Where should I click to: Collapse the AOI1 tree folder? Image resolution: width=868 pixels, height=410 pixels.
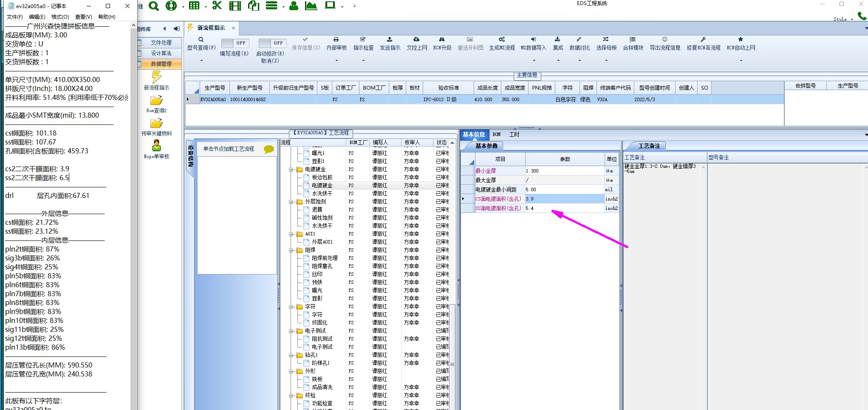(x=291, y=234)
